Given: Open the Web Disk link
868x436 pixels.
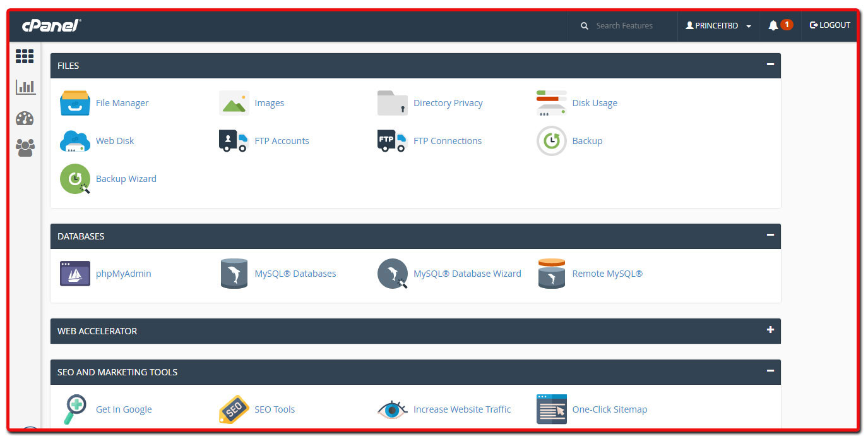Looking at the screenshot, I should (x=115, y=141).
